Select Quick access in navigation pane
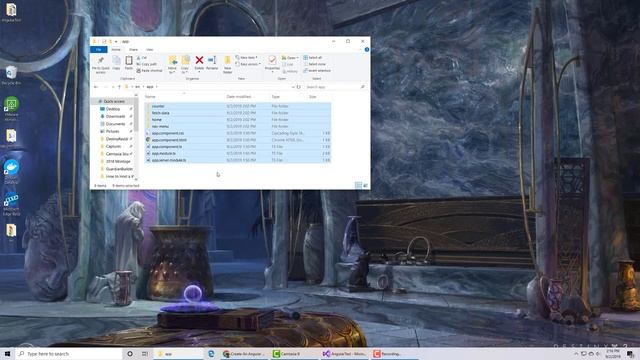The height and width of the screenshot is (360, 640). pyautogui.click(x=114, y=101)
